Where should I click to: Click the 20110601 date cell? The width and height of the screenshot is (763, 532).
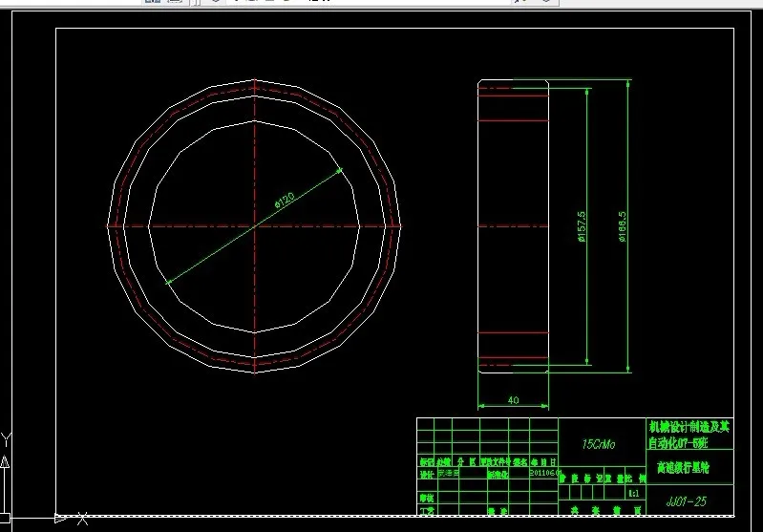coord(545,473)
